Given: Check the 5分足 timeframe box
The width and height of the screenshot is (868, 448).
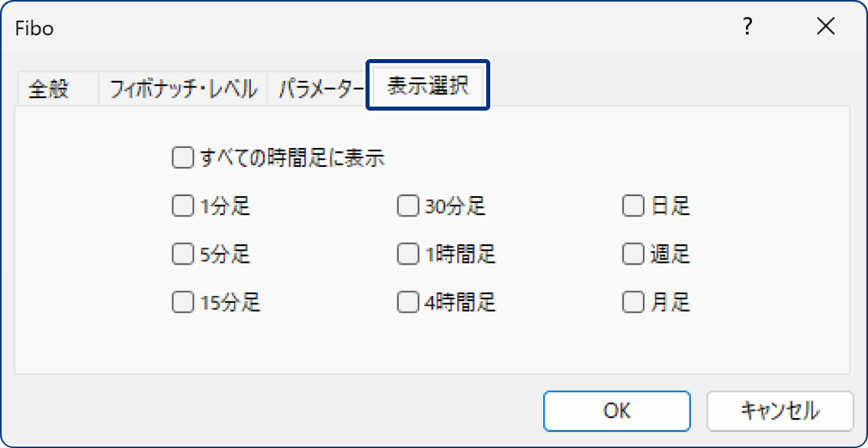Looking at the screenshot, I should coord(182,254).
